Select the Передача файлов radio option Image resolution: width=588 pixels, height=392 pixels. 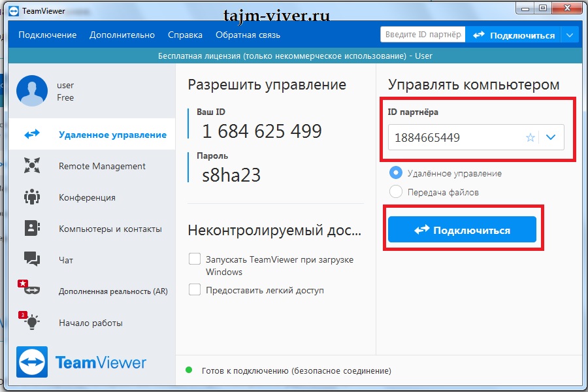395,192
